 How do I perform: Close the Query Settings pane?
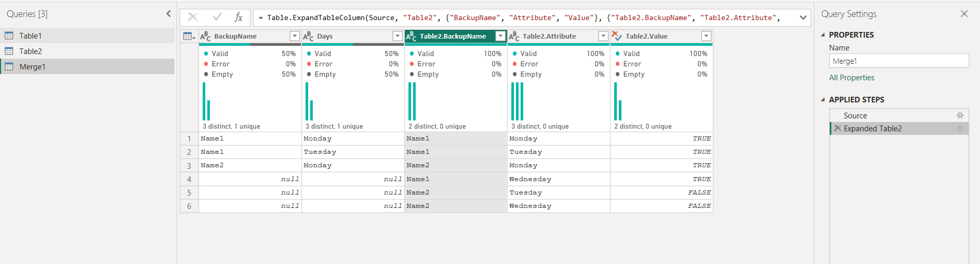[964, 14]
